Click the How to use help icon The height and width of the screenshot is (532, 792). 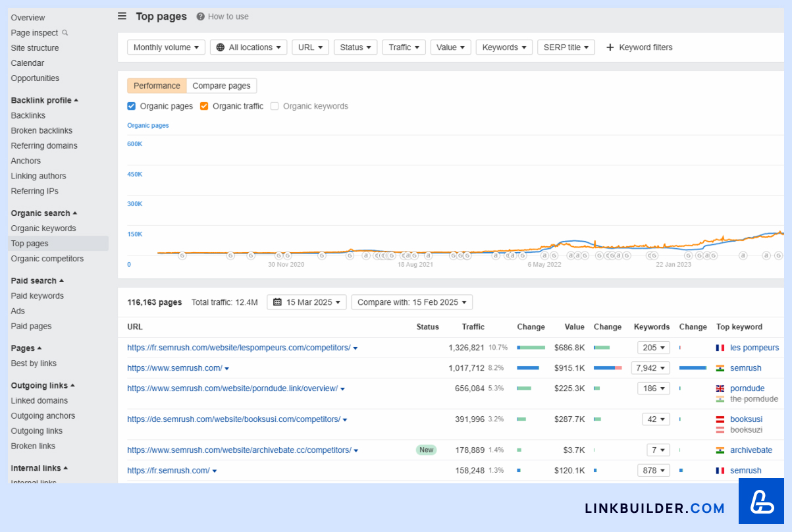click(200, 16)
